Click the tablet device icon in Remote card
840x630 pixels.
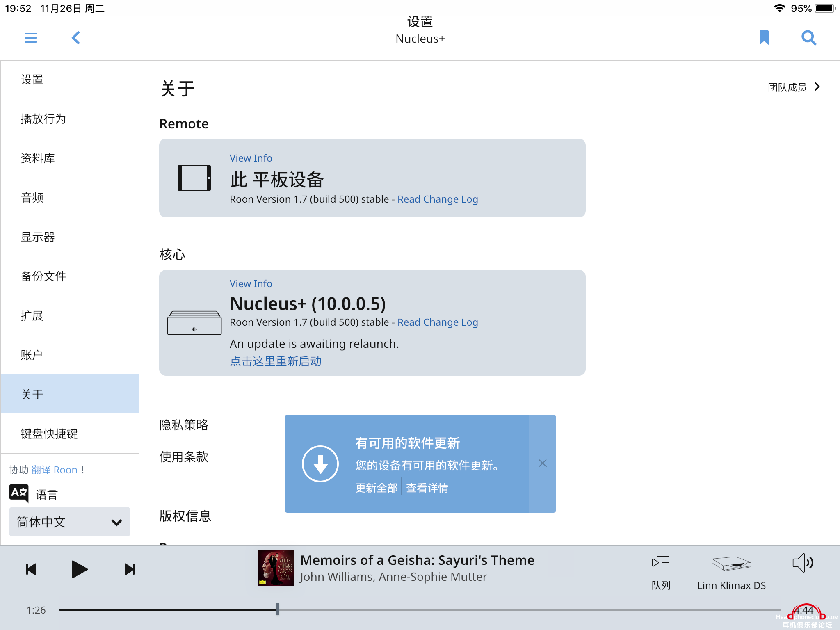click(194, 178)
